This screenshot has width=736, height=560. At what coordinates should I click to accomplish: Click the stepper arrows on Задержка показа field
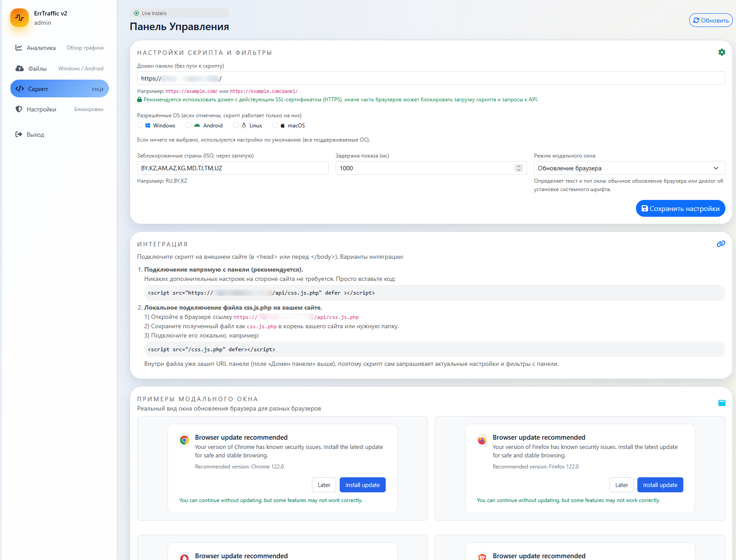[519, 168]
